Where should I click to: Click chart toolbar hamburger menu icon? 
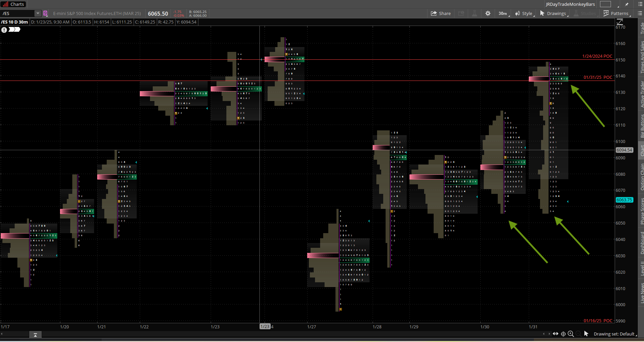point(640,13)
